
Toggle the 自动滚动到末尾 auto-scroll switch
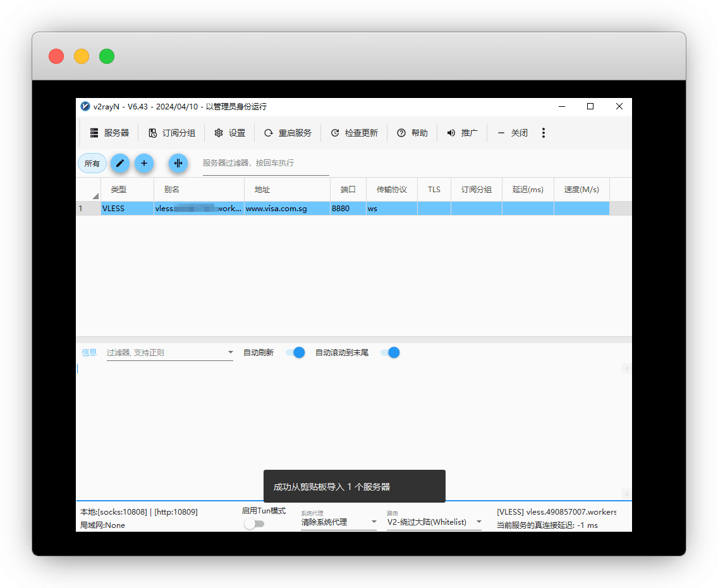coord(390,353)
